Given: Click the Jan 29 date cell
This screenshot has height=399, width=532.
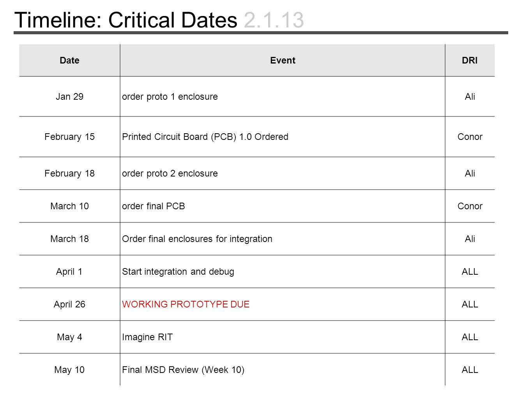Looking at the screenshot, I should point(69,97).
